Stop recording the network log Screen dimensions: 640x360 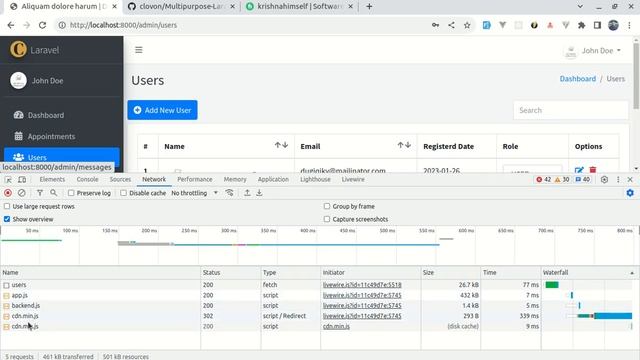coord(8,193)
